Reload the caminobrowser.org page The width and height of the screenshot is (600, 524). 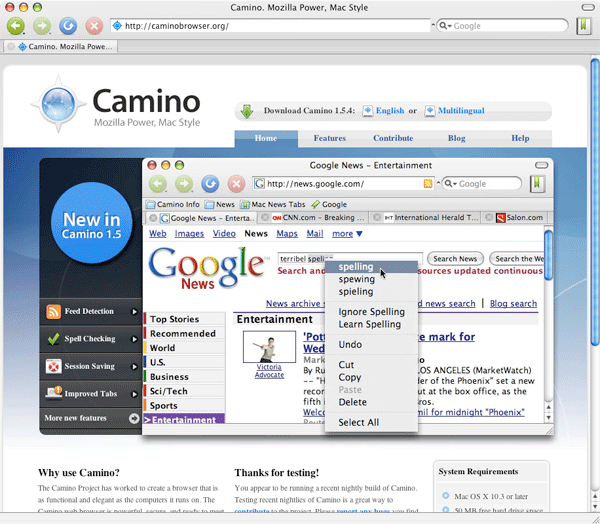(x=68, y=26)
